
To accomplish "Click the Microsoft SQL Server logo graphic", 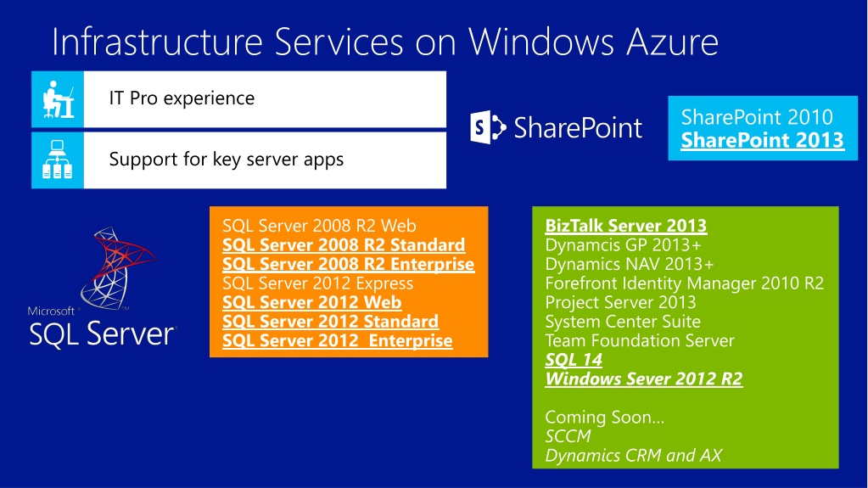I will [102, 287].
